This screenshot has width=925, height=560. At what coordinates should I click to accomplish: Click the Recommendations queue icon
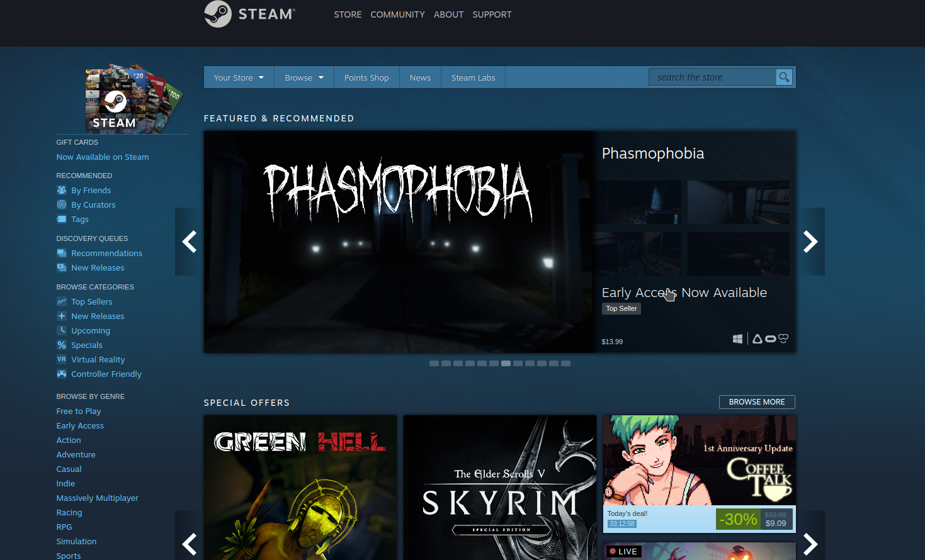tap(62, 253)
